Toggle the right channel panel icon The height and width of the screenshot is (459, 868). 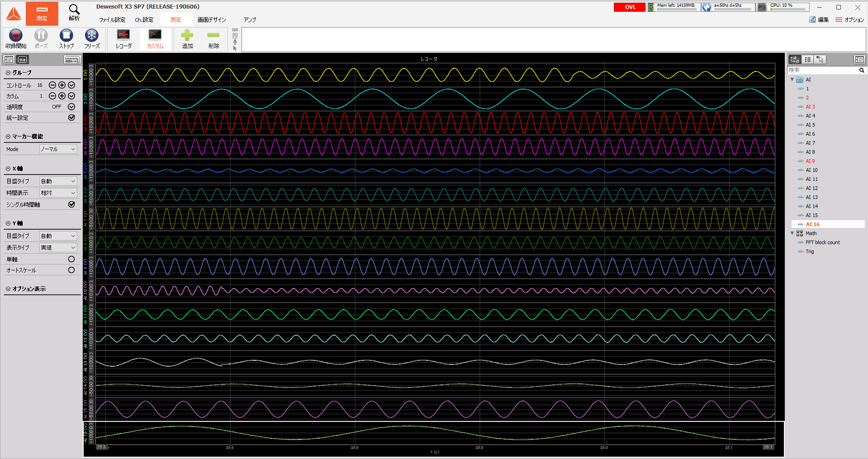(x=859, y=59)
